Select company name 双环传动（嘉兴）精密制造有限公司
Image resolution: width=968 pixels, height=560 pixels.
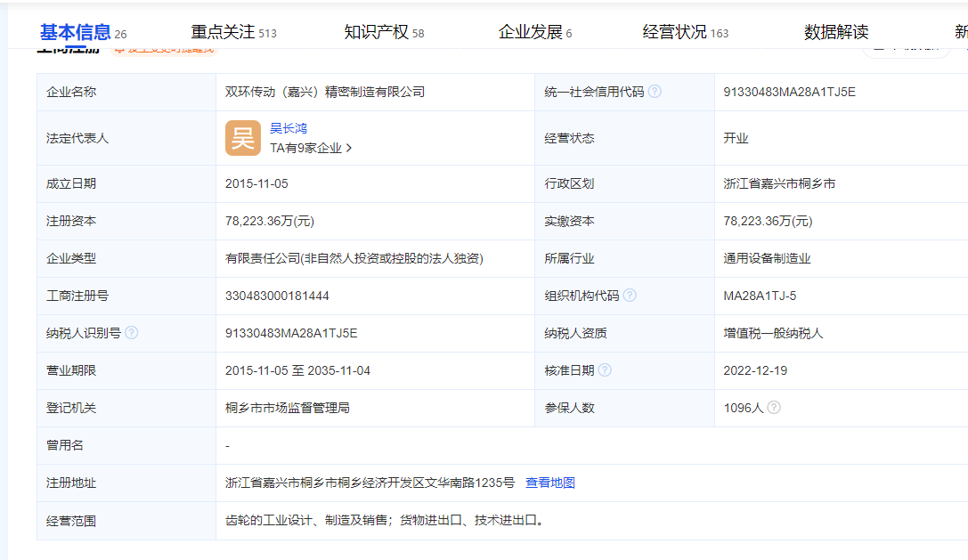[325, 92]
